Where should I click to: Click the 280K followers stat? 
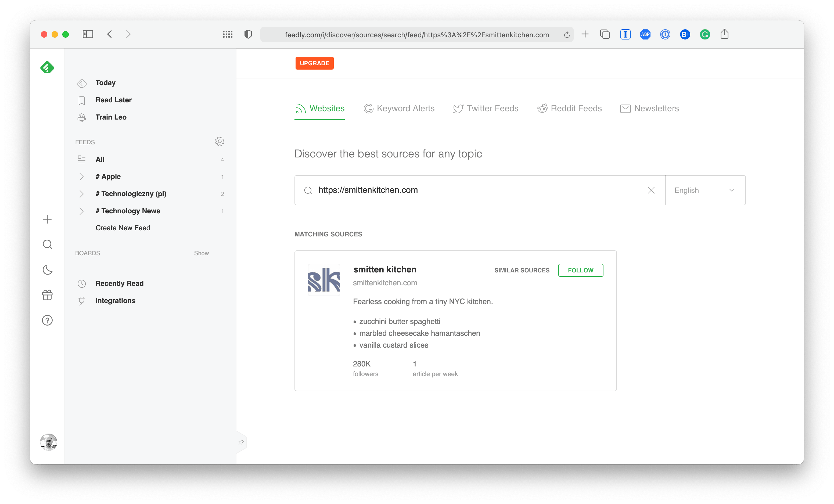(x=366, y=369)
